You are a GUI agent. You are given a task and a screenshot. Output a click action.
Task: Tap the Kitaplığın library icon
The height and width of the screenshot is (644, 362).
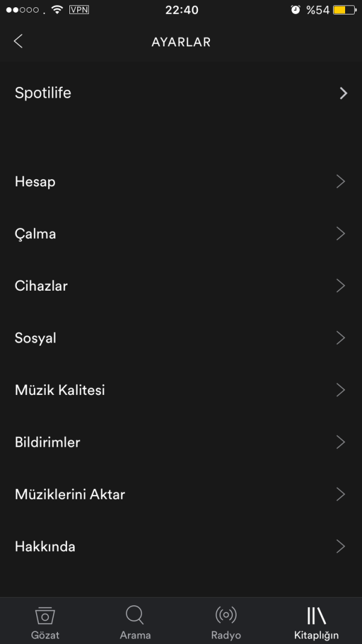tap(316, 615)
